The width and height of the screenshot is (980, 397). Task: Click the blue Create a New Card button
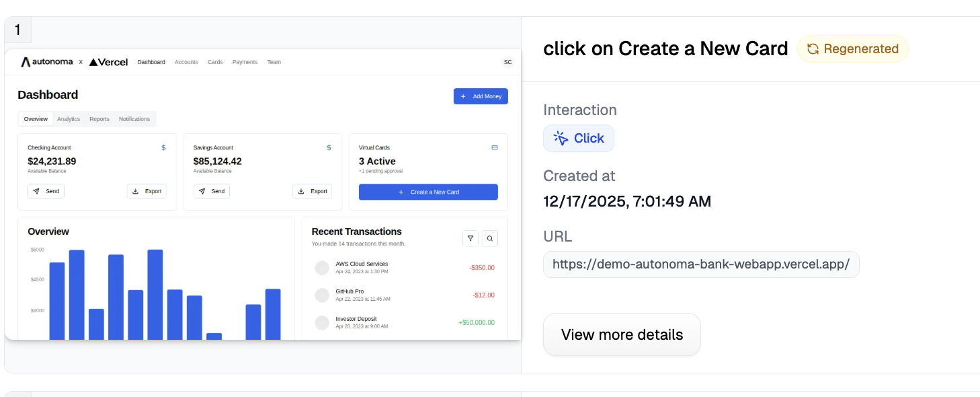tap(428, 192)
